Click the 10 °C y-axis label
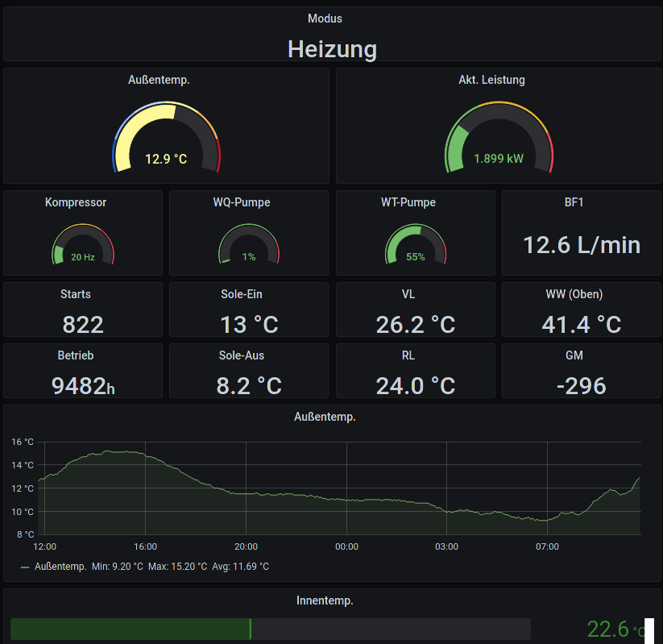 pos(23,512)
